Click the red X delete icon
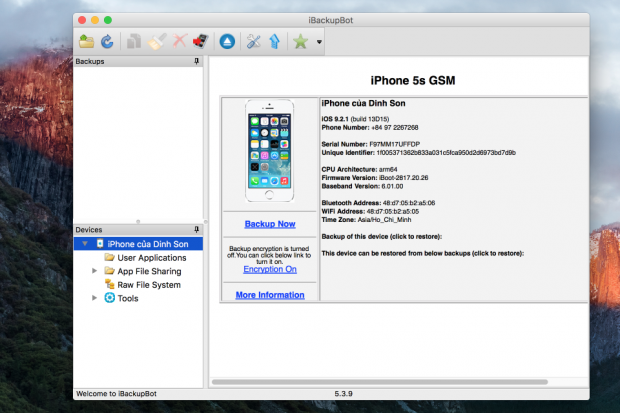620x413 pixels. point(180,42)
